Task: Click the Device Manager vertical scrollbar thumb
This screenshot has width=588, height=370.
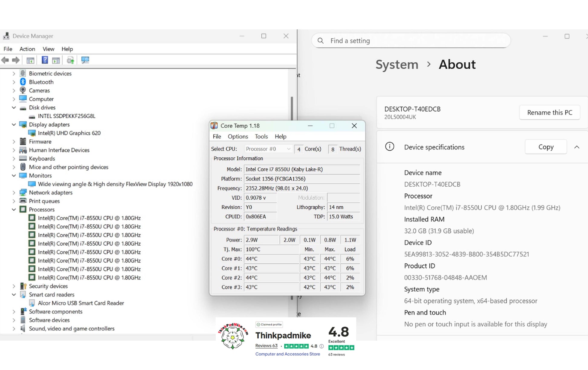Action: [x=292, y=109]
